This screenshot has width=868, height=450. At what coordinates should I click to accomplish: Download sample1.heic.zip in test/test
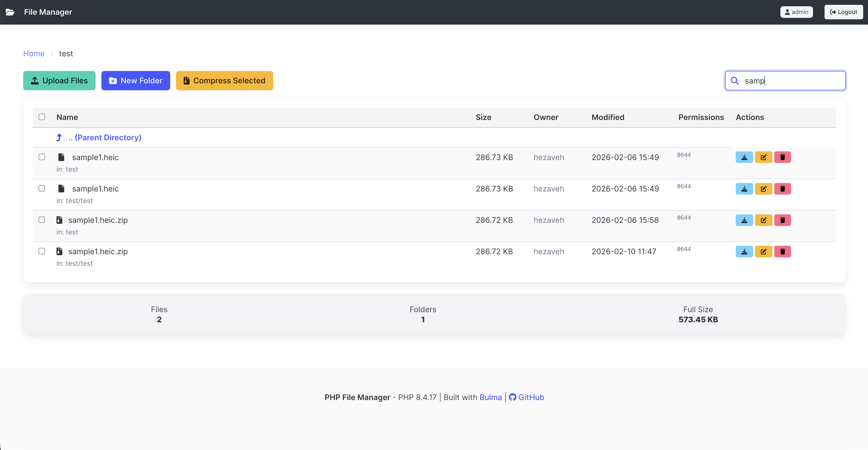(744, 252)
